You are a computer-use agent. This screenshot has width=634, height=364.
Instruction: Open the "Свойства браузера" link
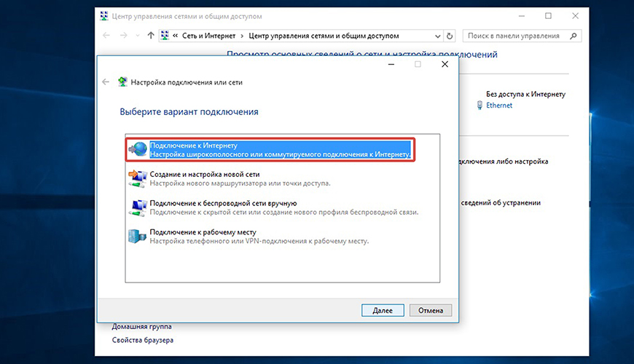tap(143, 340)
